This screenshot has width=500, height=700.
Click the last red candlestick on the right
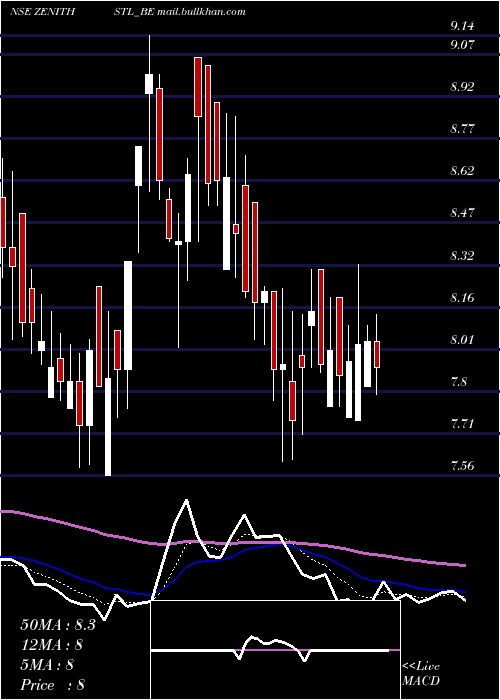(377, 354)
